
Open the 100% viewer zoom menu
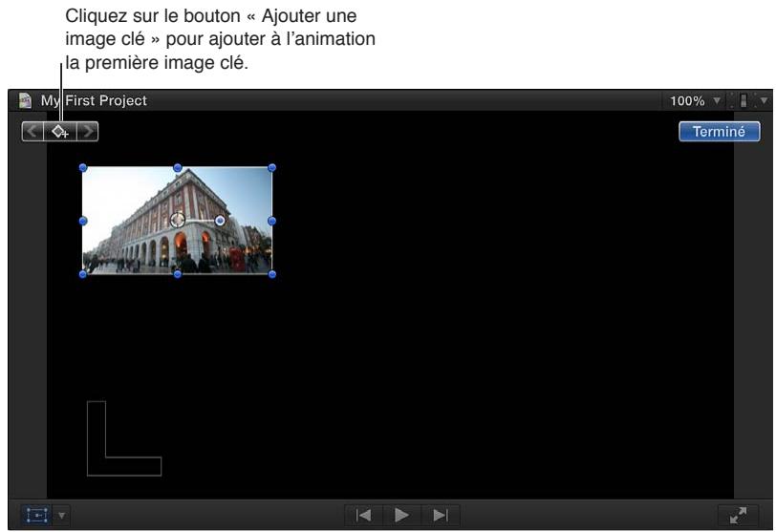click(695, 101)
